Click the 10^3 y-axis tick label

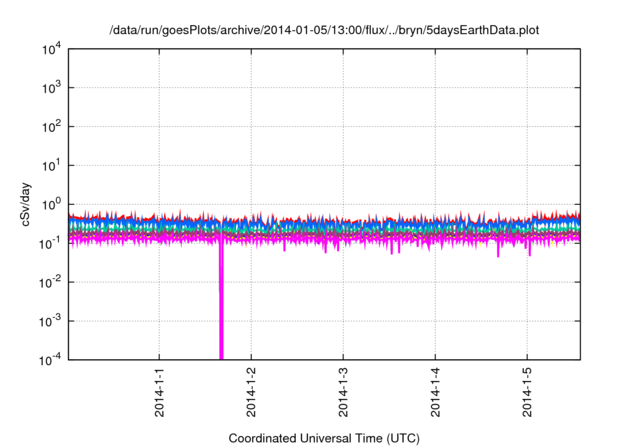click(x=51, y=88)
